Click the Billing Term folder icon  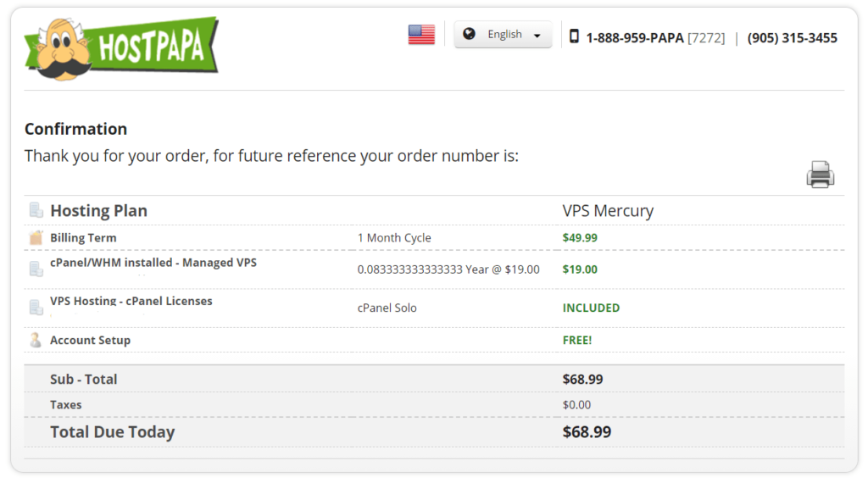coord(36,238)
